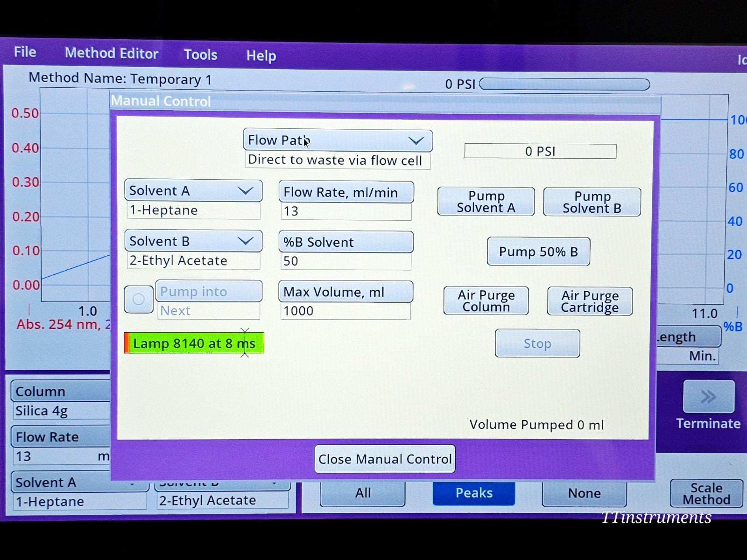
Task: Click the double-arrow Terminate icon
Action: coord(708,397)
